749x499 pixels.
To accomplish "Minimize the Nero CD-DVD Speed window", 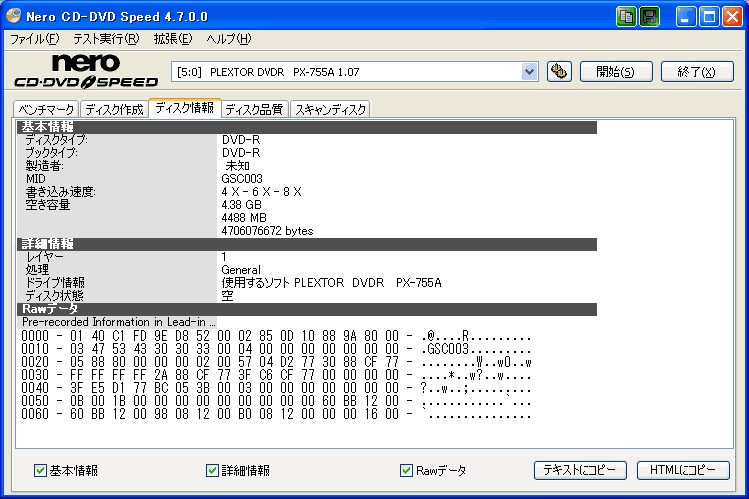I will coord(686,17).
